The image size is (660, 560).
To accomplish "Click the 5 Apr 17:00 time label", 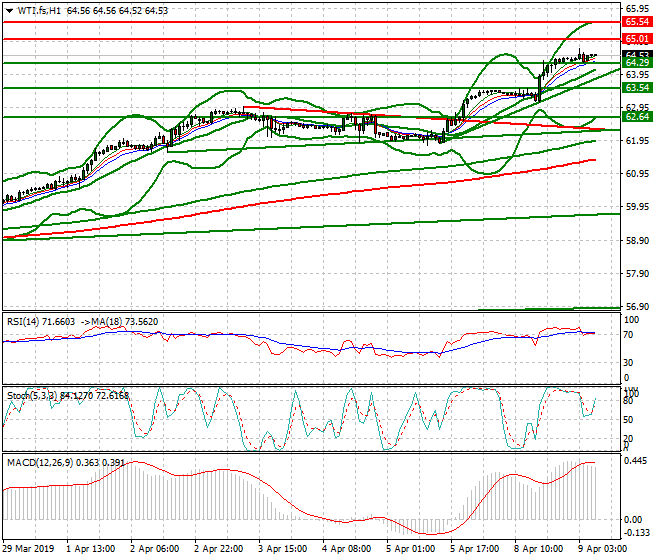I will click(x=474, y=549).
